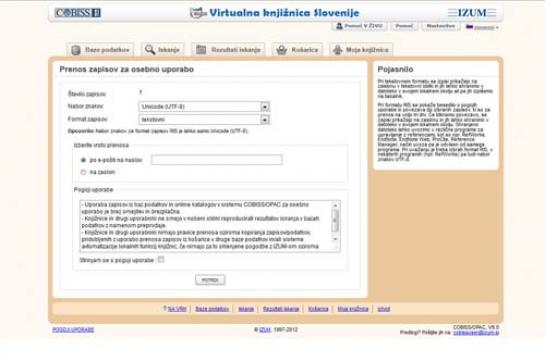Image resolution: width=545 pixels, height=362 pixels.
Task: Open the Iskanje tab
Action: tap(163, 50)
